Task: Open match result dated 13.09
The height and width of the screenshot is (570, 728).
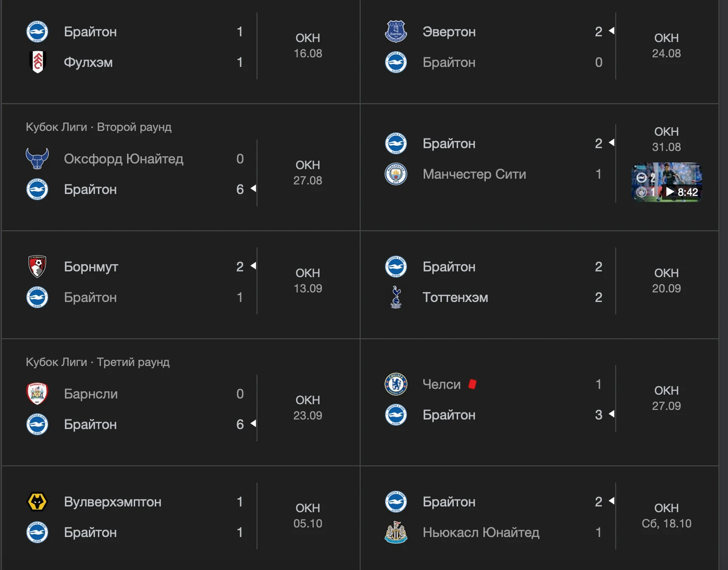Action: 308,281
